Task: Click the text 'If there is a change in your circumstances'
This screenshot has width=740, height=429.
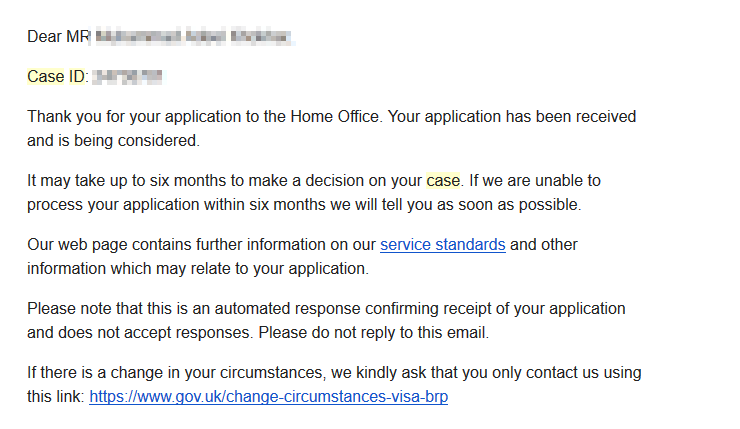Action: (176, 372)
